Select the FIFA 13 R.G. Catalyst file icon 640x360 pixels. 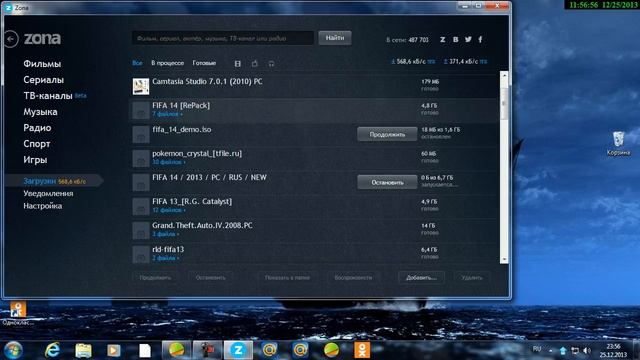pos(141,206)
